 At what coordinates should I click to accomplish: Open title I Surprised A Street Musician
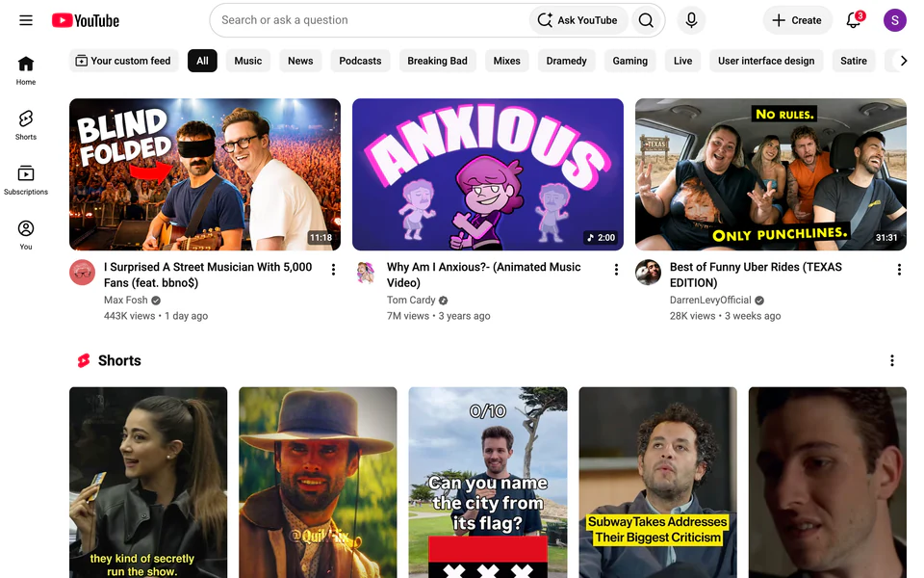(x=208, y=275)
